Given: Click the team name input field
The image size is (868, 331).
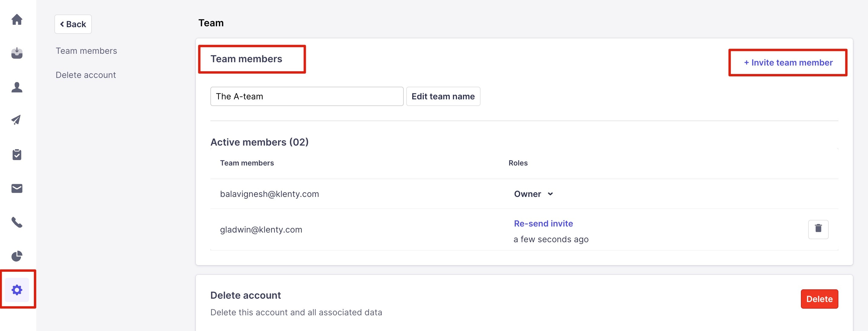Looking at the screenshot, I should tap(307, 97).
